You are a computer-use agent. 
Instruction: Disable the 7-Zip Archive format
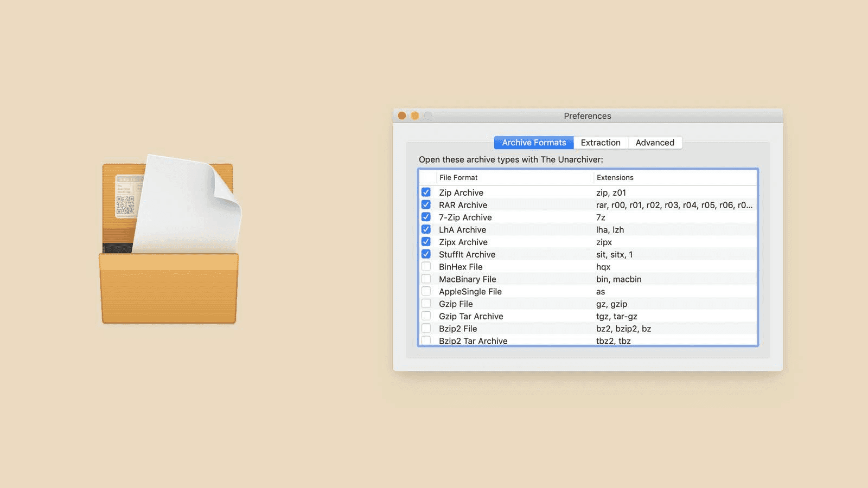tap(426, 217)
